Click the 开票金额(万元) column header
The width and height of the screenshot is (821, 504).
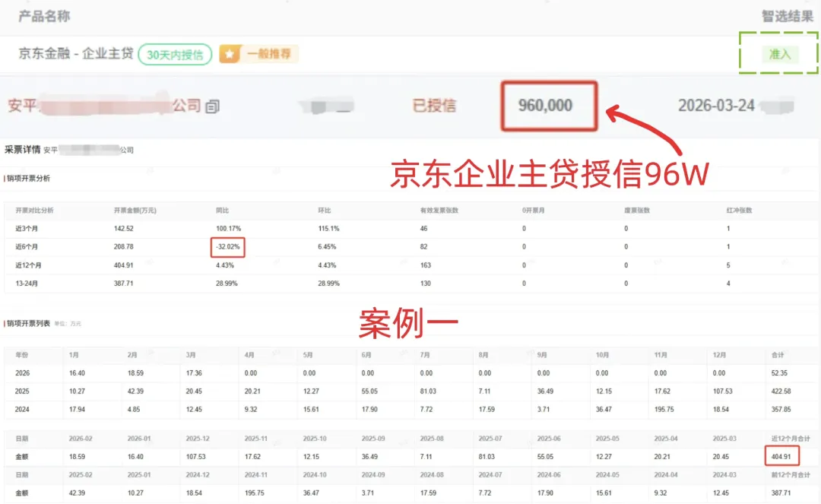[135, 211]
